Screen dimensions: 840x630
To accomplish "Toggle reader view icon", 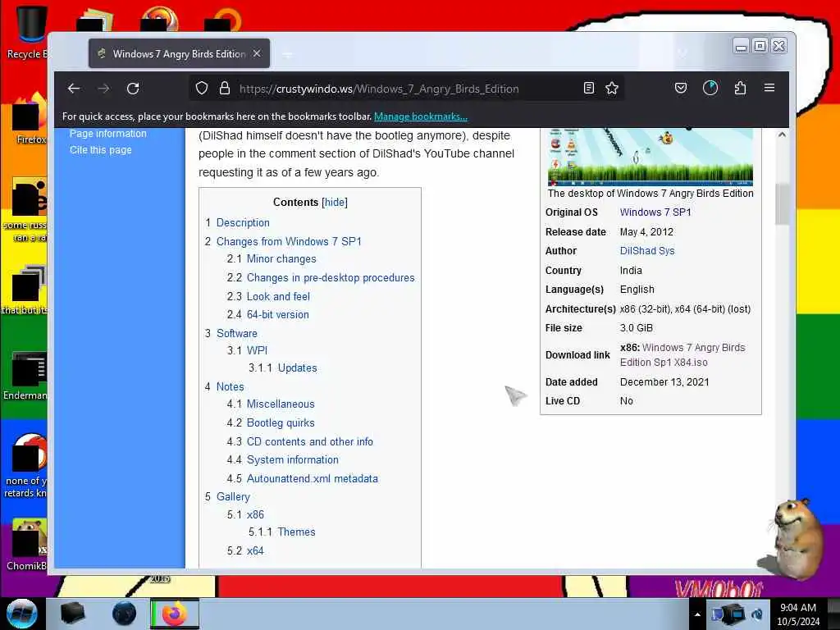I will (x=588, y=89).
